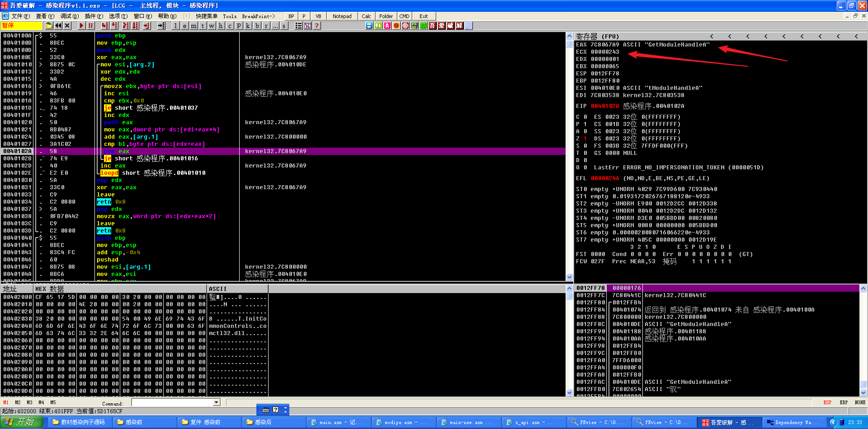Pause execution with the red pause icon

[x=90, y=26]
